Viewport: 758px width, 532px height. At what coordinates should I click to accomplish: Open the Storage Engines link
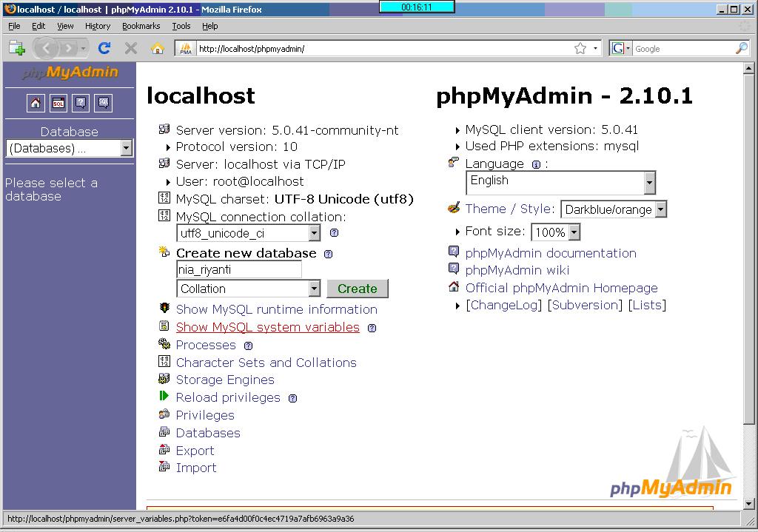[225, 380]
